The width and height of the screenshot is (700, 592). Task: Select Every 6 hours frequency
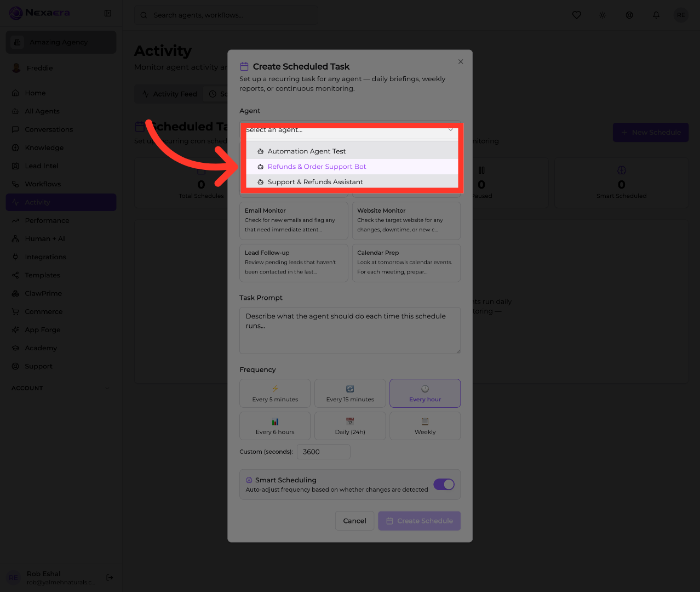(x=275, y=426)
